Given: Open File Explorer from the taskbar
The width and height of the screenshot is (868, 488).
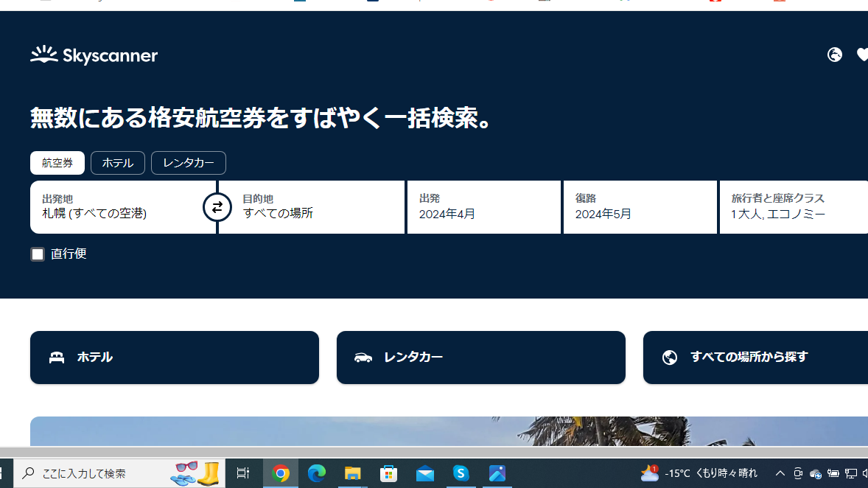Looking at the screenshot, I should pos(353,473).
